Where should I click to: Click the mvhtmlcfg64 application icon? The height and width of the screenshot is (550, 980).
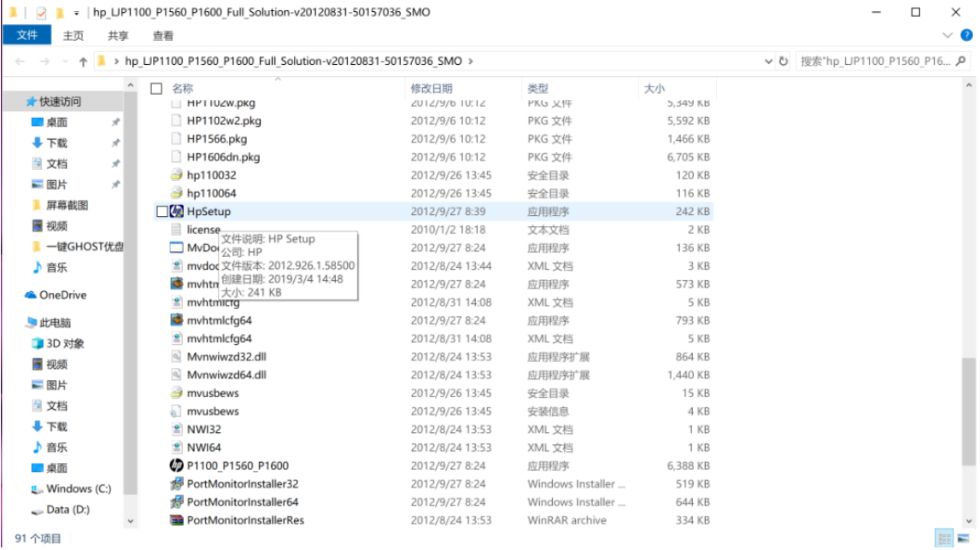(x=176, y=320)
